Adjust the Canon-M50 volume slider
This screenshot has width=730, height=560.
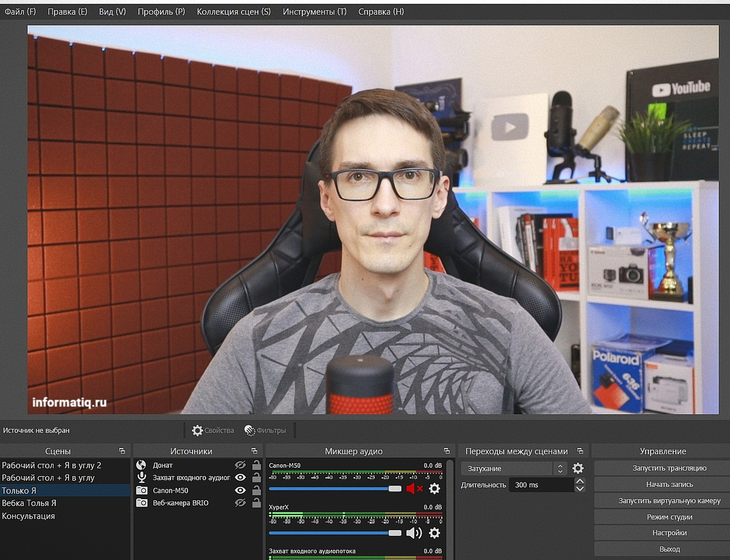click(x=335, y=488)
